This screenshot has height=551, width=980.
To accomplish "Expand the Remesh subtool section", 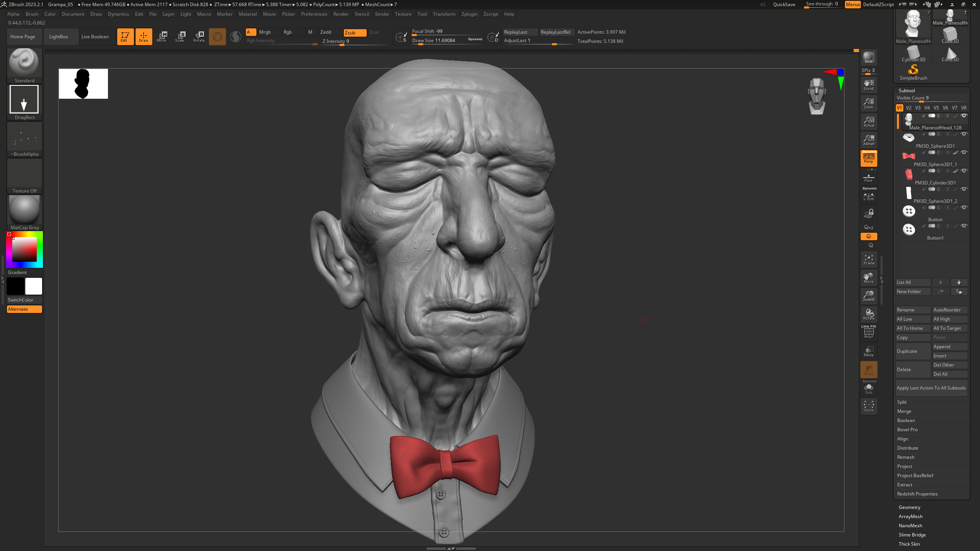I will pyautogui.click(x=905, y=457).
